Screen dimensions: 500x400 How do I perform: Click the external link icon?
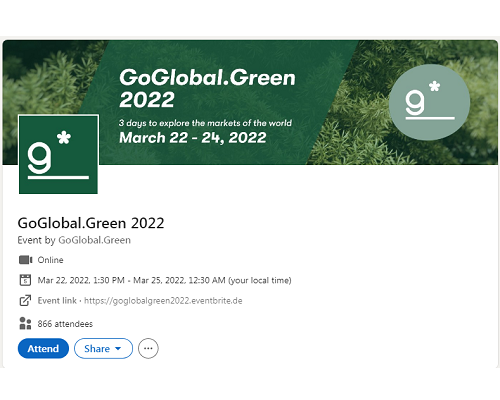point(25,300)
